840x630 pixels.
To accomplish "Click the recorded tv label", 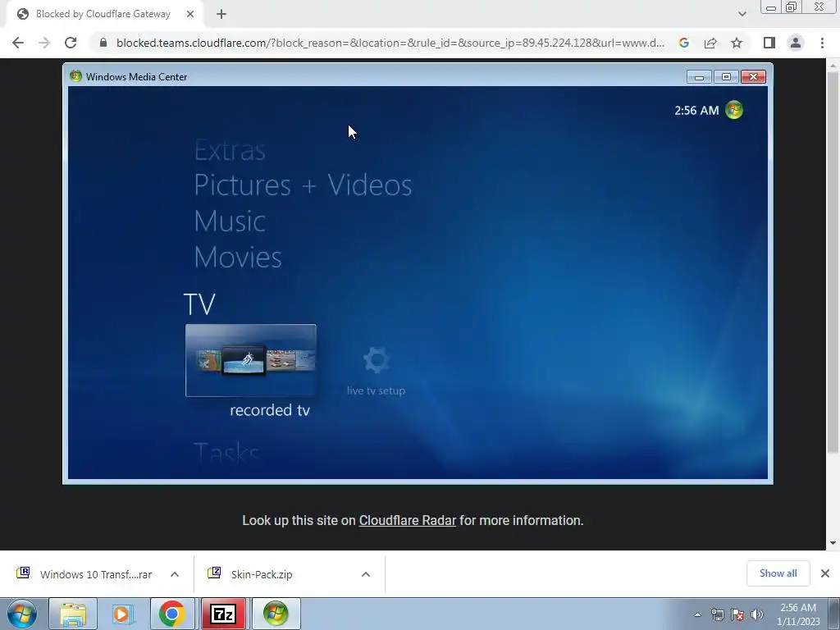I will (270, 410).
